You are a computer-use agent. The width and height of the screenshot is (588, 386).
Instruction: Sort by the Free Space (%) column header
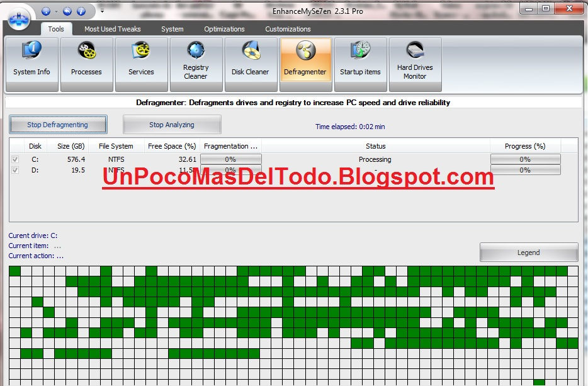click(x=172, y=146)
